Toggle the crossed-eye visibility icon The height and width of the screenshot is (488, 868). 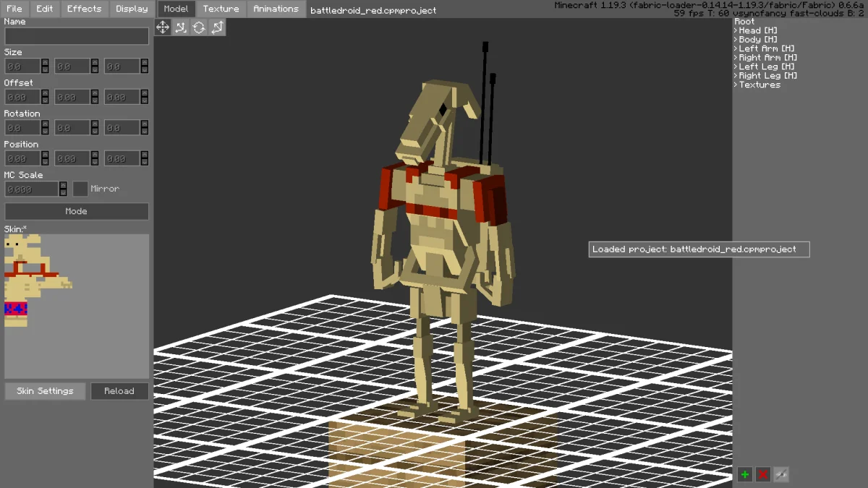[780, 474]
